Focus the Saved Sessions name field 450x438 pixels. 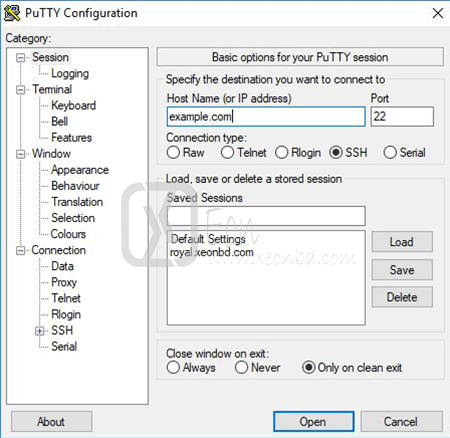266,216
